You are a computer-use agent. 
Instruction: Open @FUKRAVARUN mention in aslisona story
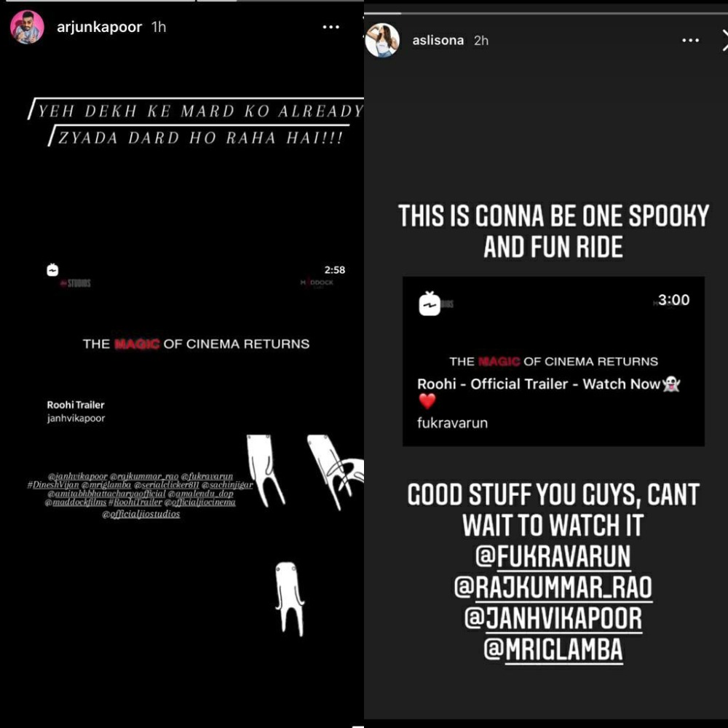(553, 555)
